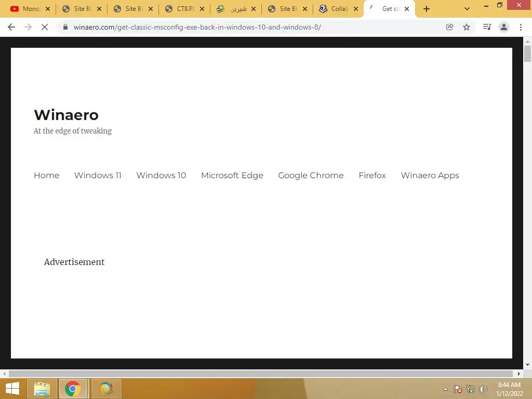Close the Arabic-titled tab
The image size is (532, 399).
coord(254,9)
